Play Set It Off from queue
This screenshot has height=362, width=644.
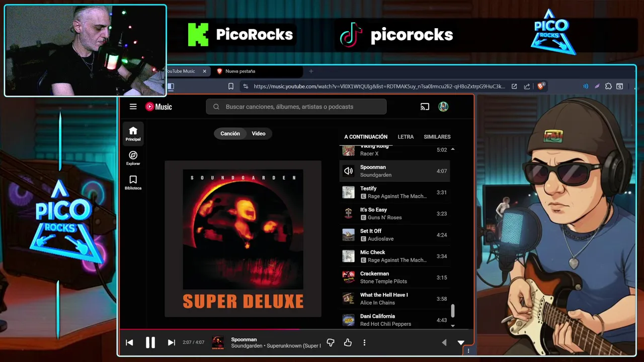point(394,235)
